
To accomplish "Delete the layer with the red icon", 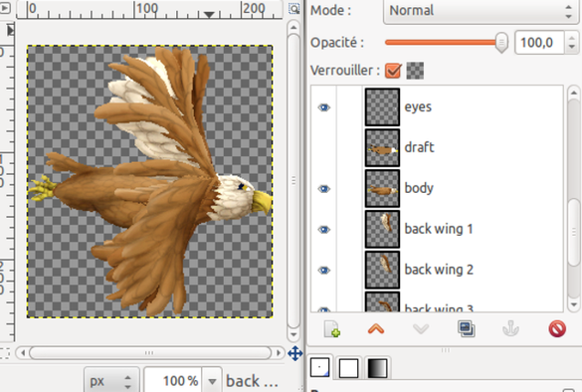I will tap(557, 329).
